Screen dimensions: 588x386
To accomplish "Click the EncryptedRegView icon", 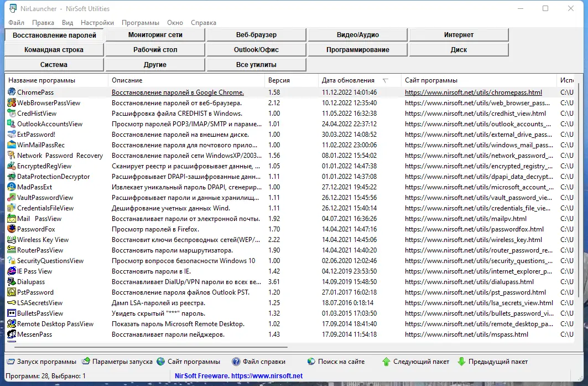I will pyautogui.click(x=12, y=166).
